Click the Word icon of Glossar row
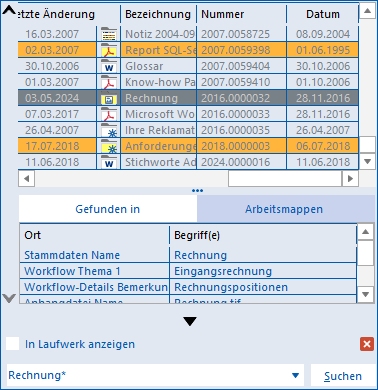Viewport: 378px width, 390px height. (109, 66)
